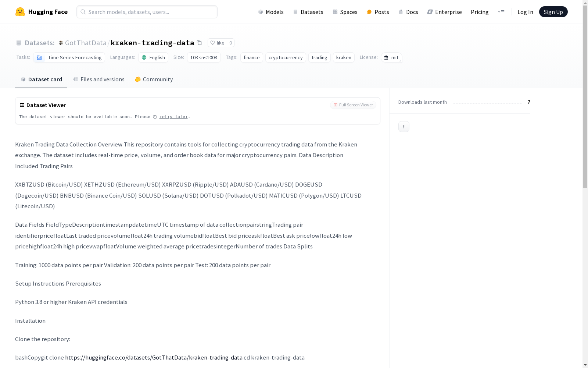This screenshot has height=368, width=588.
Task: Switch to the Community tab
Action: pyautogui.click(x=154, y=79)
